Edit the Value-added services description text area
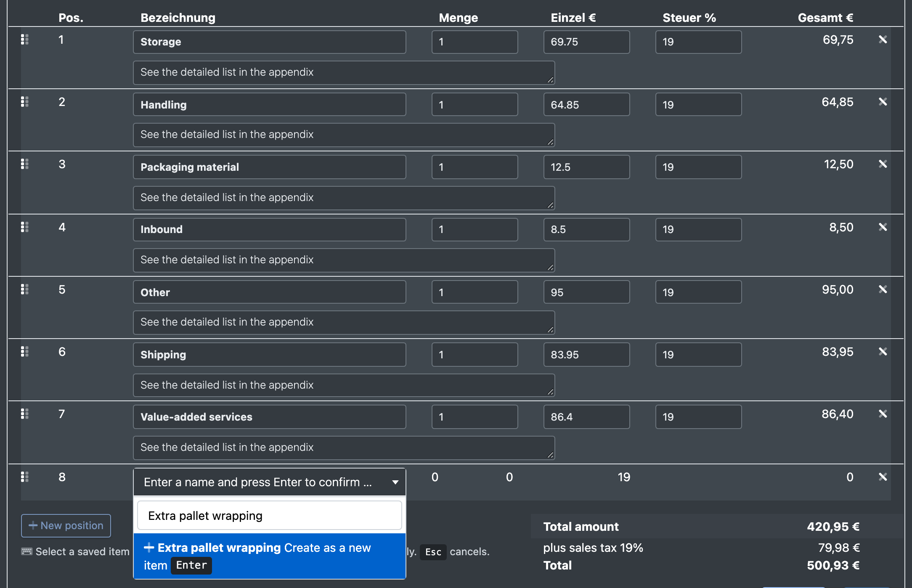Screen dimensions: 912x588 click(x=344, y=448)
